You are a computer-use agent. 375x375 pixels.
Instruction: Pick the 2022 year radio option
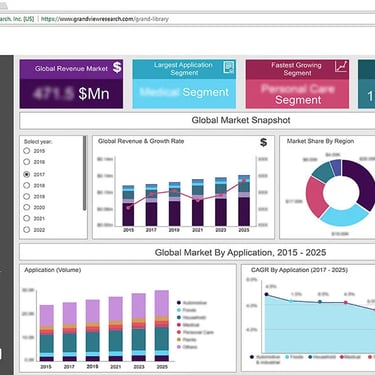coord(27,230)
